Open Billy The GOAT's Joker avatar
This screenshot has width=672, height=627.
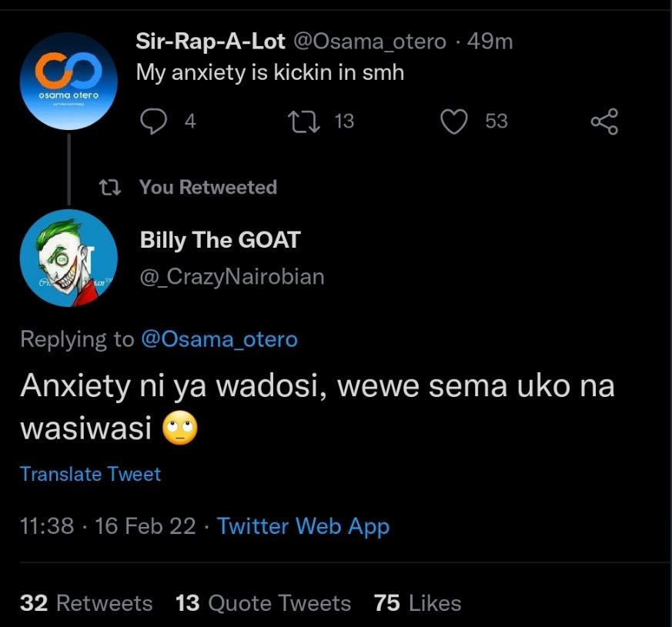pyautogui.click(x=68, y=258)
